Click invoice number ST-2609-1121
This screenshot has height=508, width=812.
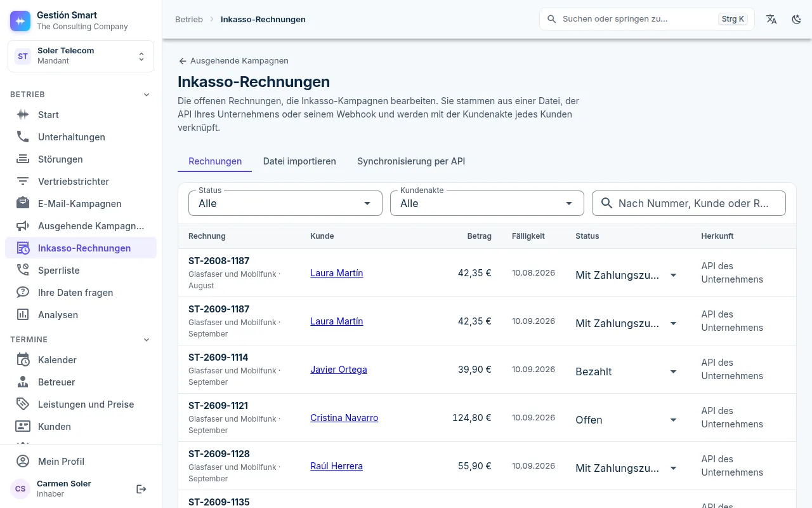click(x=218, y=406)
